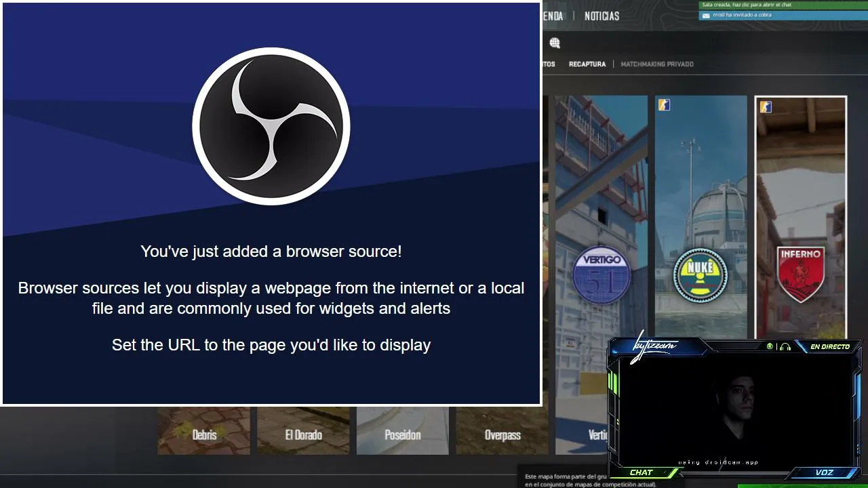Click the Inferno map badge

click(x=801, y=274)
